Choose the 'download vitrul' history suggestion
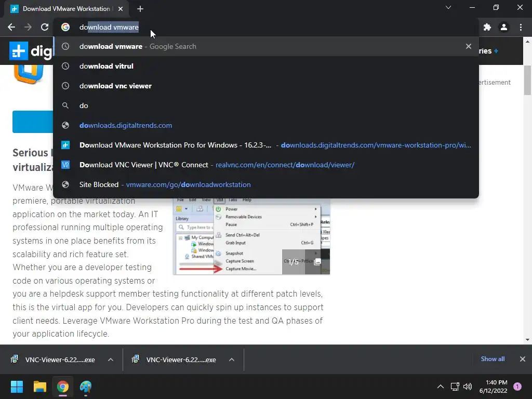 point(266,66)
